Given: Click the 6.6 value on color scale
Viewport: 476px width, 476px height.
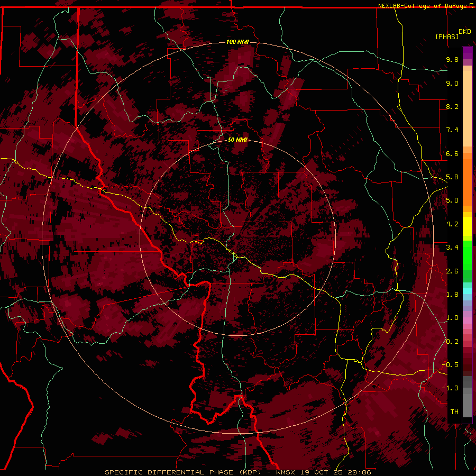Looking at the screenshot, I should point(452,153).
